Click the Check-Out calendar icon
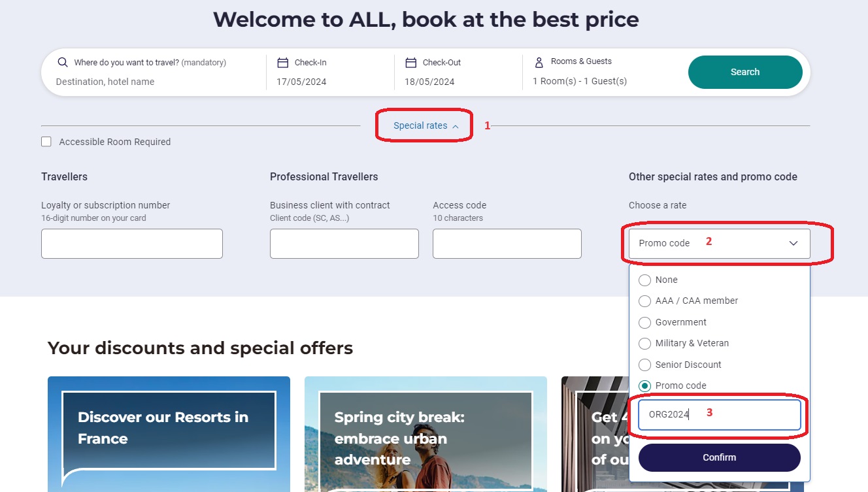The height and width of the screenshot is (492, 868). [411, 63]
